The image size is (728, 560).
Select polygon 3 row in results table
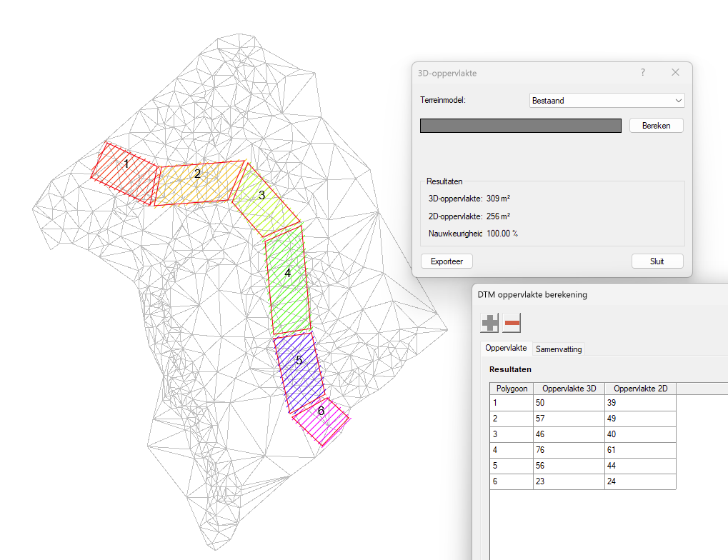click(583, 434)
